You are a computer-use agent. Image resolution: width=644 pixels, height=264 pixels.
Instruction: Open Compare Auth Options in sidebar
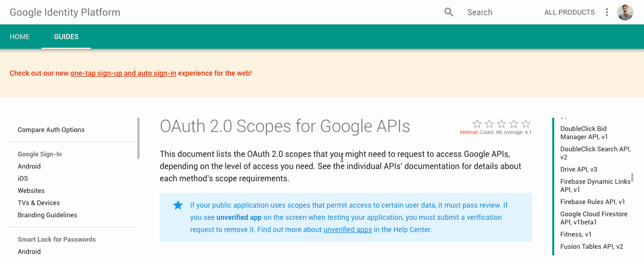51,129
